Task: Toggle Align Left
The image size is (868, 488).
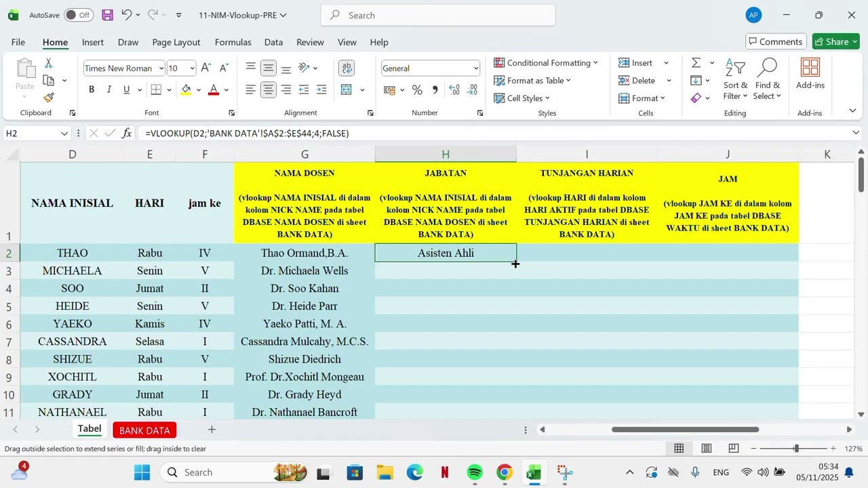Action: pyautogui.click(x=251, y=89)
